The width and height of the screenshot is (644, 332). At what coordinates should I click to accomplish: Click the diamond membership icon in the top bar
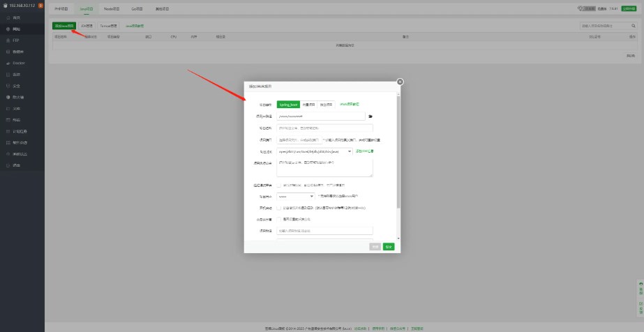pyautogui.click(x=581, y=8)
